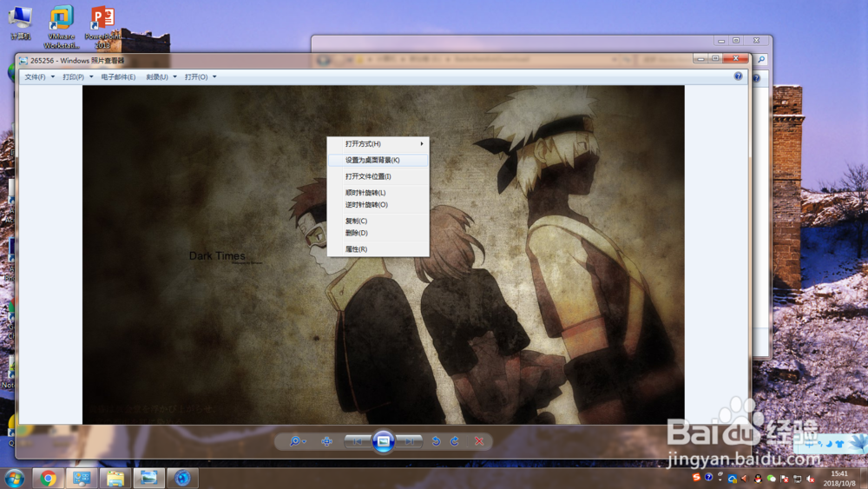Viewport: 868px width, 489px height.
Task: Select 打开文件位置(I) in context menu
Action: [x=378, y=176]
